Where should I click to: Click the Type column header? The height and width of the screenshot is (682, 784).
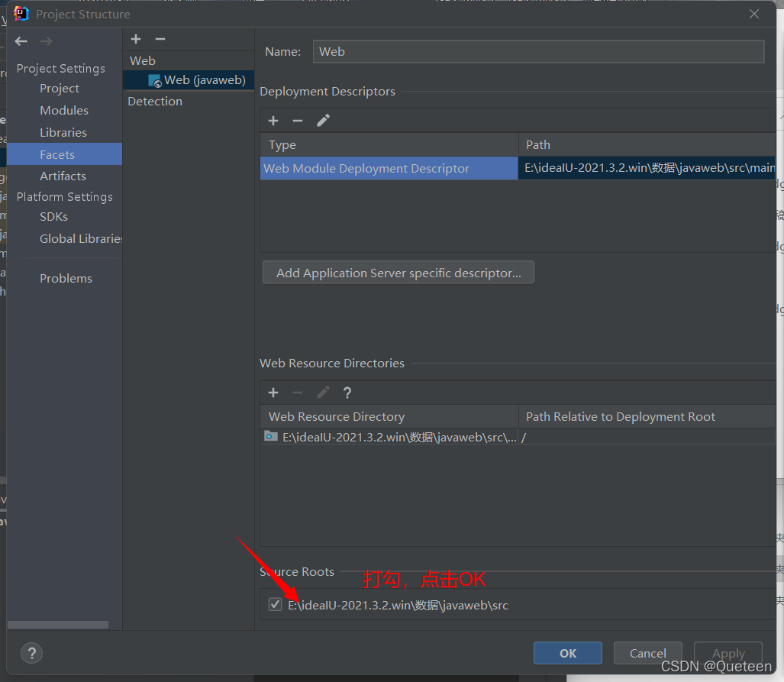click(x=389, y=144)
